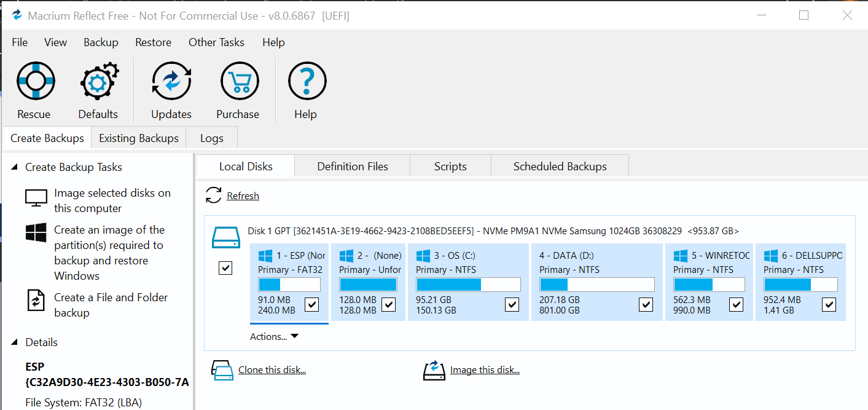Select the Disk 1 GPT header text
Viewport: 868px width, 410px height.
pos(493,231)
